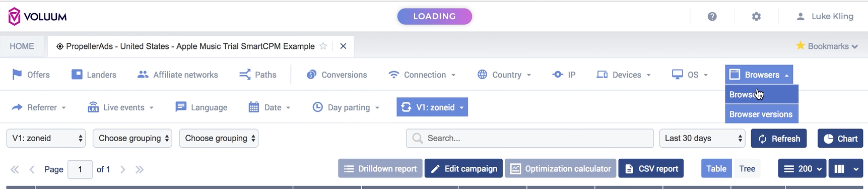Viewport: 868px width, 189px height.
Task: Click the help question mark icon
Action: (x=712, y=17)
